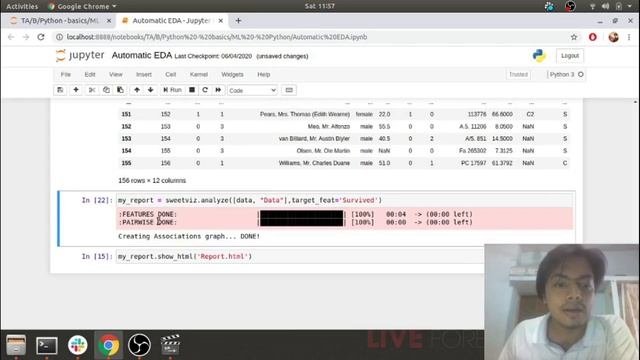Open a new browser tab
640x360 pixels.
tap(238, 20)
